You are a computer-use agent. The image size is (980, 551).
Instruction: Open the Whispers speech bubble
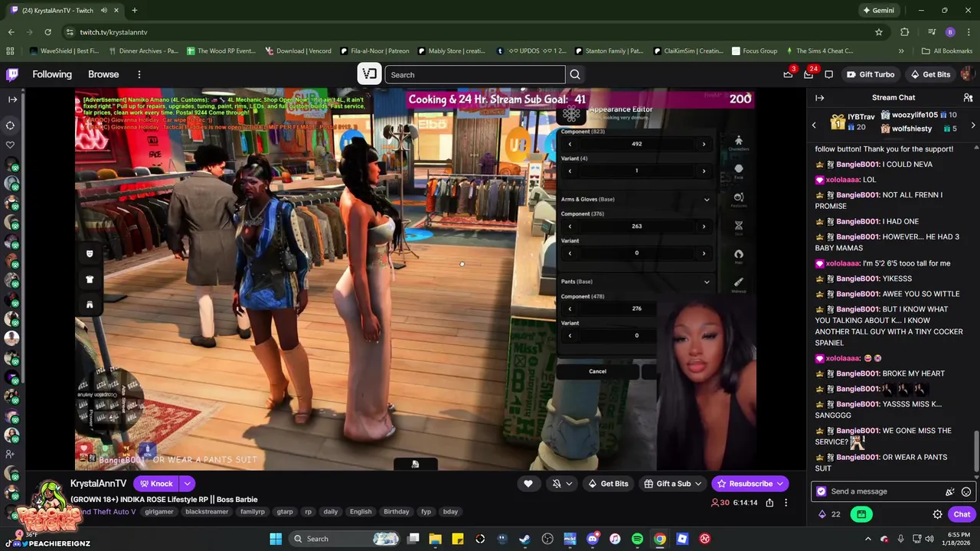point(828,74)
